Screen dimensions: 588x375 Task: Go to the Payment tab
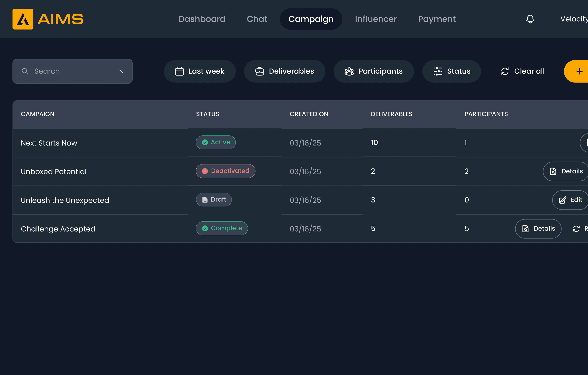437,19
